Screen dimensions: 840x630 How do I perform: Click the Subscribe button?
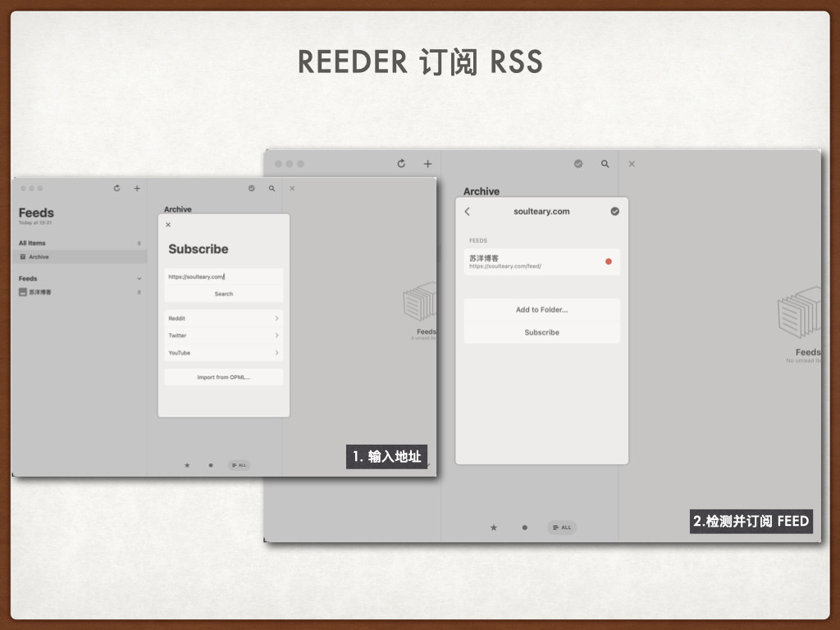tap(541, 332)
